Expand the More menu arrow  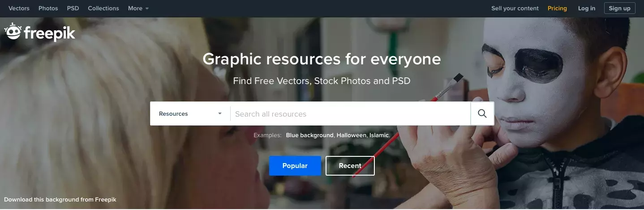click(x=147, y=8)
